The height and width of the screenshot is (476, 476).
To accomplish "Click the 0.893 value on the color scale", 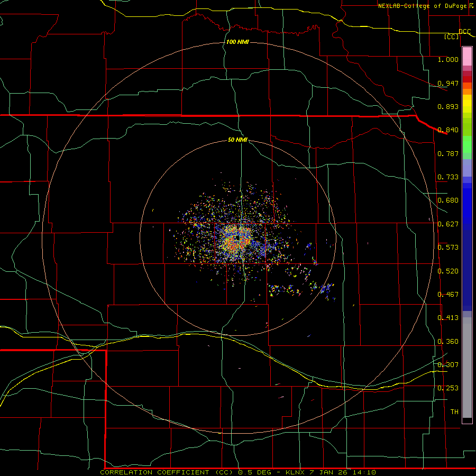I will tap(448, 106).
